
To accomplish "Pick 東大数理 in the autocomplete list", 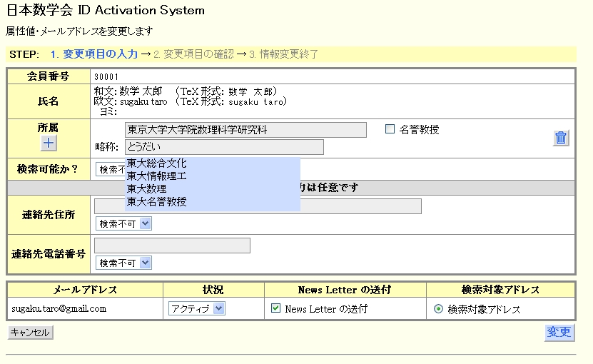I will point(146,189).
